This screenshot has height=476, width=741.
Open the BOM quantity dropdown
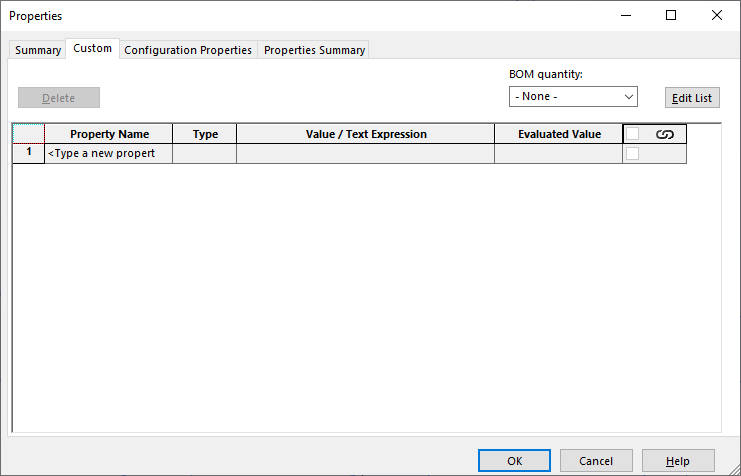[573, 97]
